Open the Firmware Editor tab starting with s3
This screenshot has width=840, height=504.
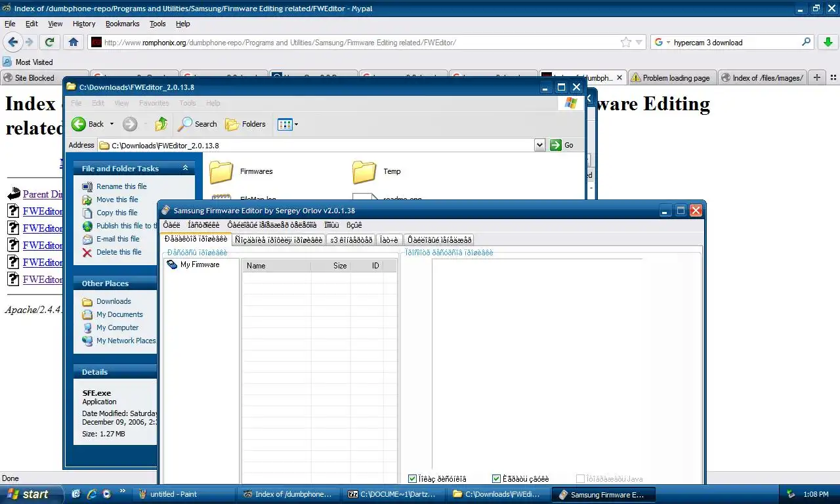351,240
